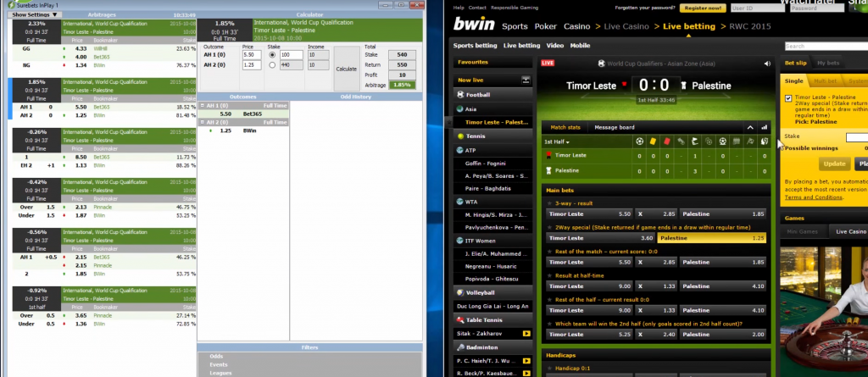868x377 pixels.
Task: Click the yellow card stats column icon
Action: point(654,141)
